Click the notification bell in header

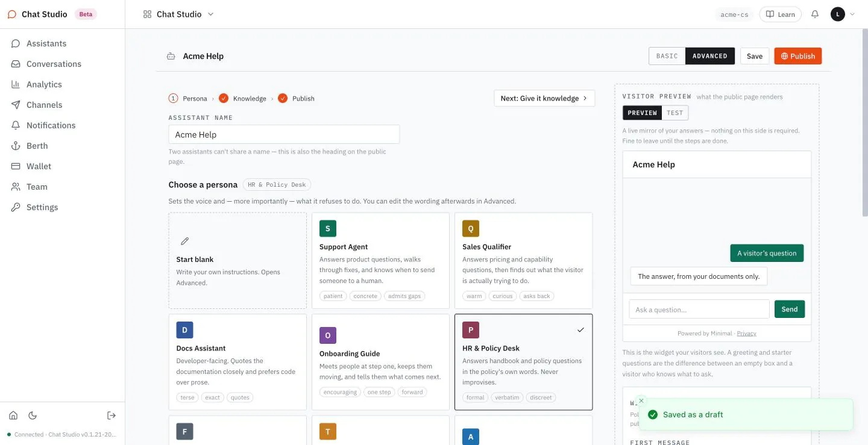click(x=815, y=14)
